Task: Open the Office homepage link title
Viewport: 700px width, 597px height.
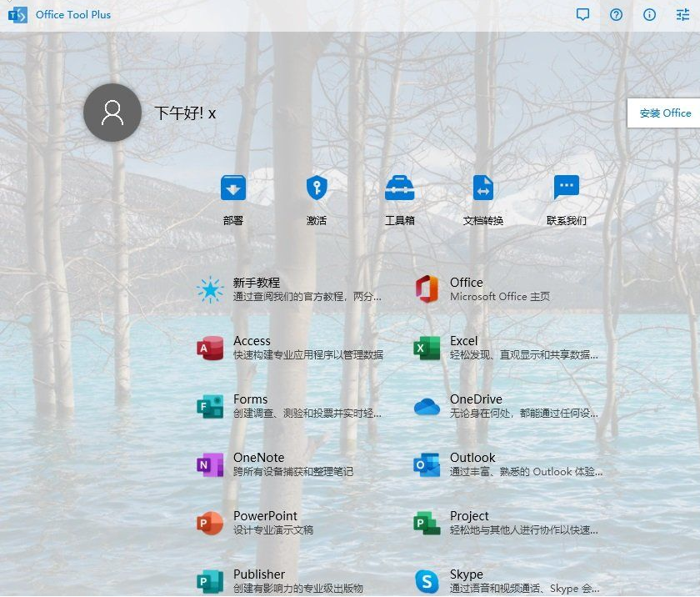Action: pos(466,283)
